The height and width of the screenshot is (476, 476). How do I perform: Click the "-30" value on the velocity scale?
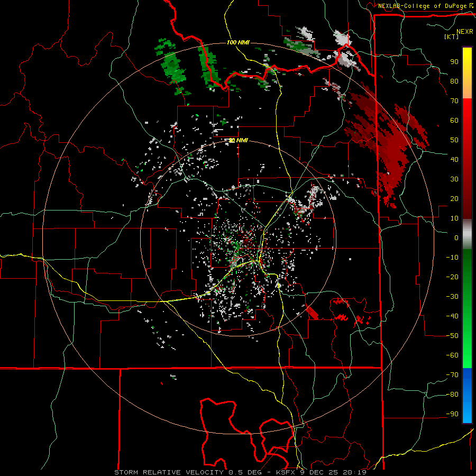(452, 297)
